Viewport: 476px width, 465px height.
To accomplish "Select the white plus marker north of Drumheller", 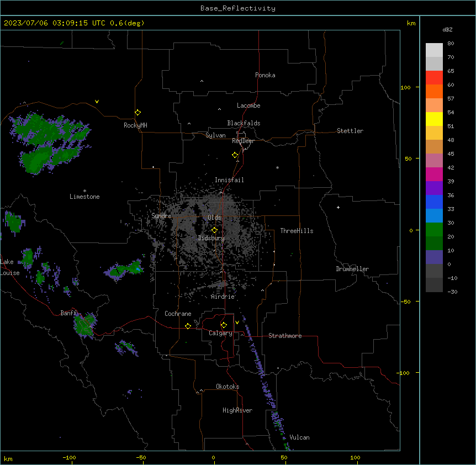I will pos(338,207).
